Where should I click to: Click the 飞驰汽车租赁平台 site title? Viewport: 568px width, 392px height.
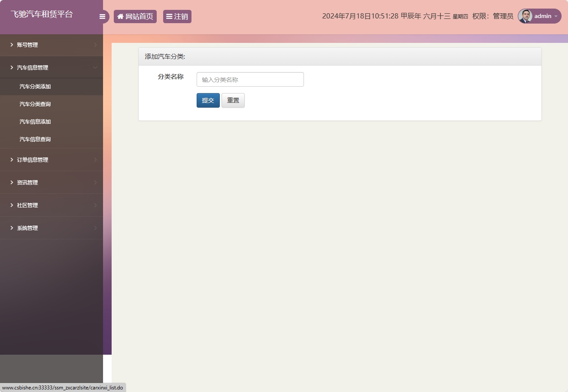[x=42, y=14]
